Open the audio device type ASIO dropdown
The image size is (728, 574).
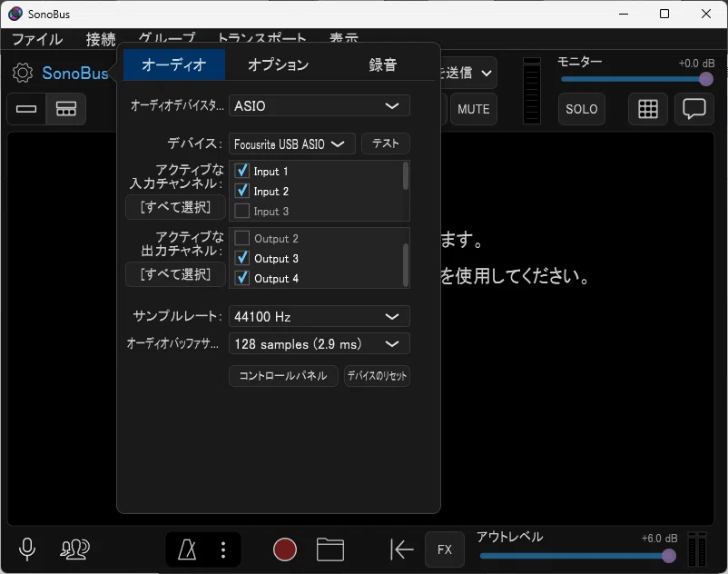(319, 106)
